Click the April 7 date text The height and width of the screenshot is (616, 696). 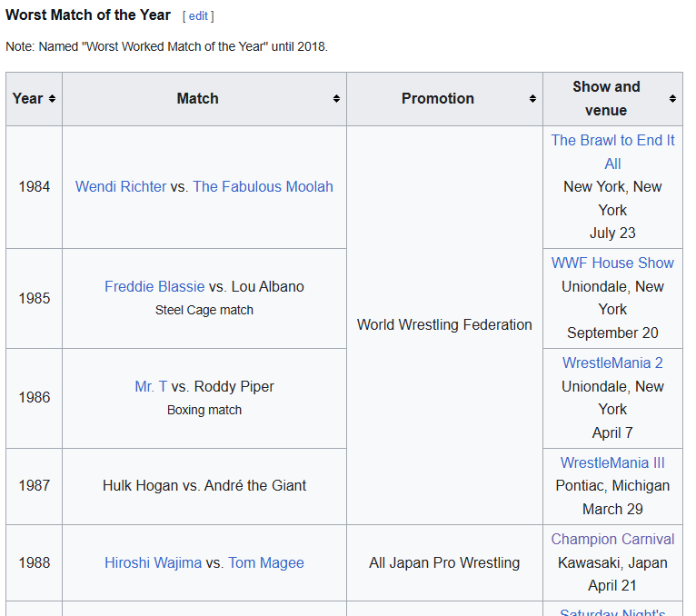612,432
